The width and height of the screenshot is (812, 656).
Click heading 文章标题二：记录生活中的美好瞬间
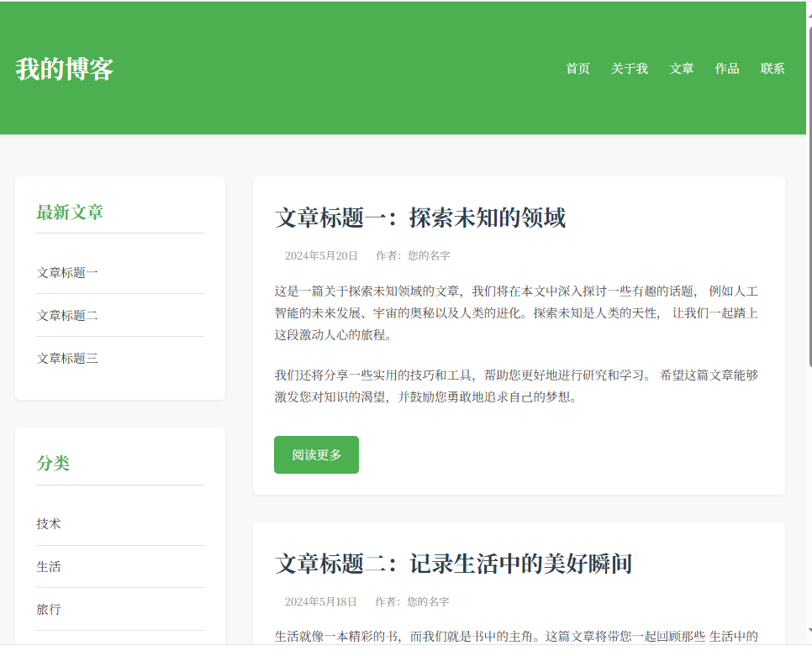point(454,564)
